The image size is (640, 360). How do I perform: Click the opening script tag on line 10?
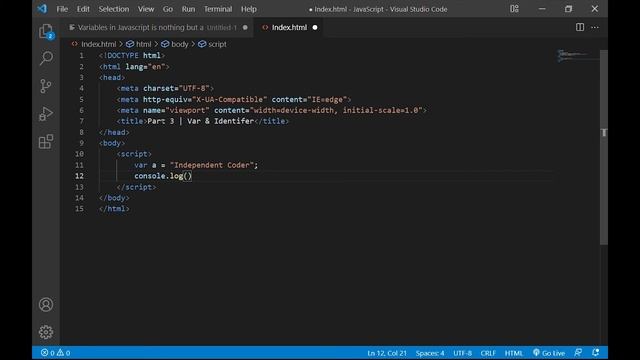134,154
